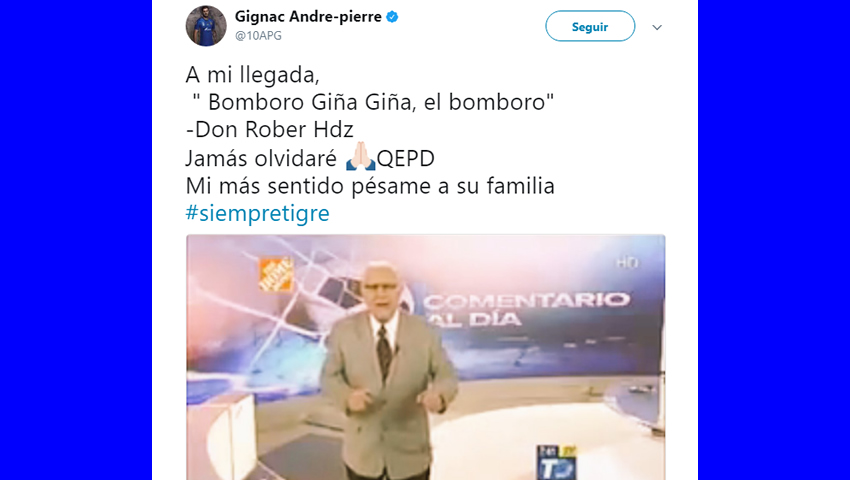Click the QEPD text after the emoji
The image size is (850, 480).
click(405, 158)
